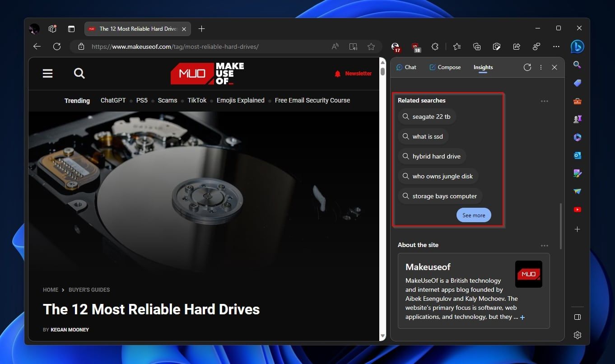615x364 pixels.
Task: Open Discover pane more options menu
Action: point(541,67)
